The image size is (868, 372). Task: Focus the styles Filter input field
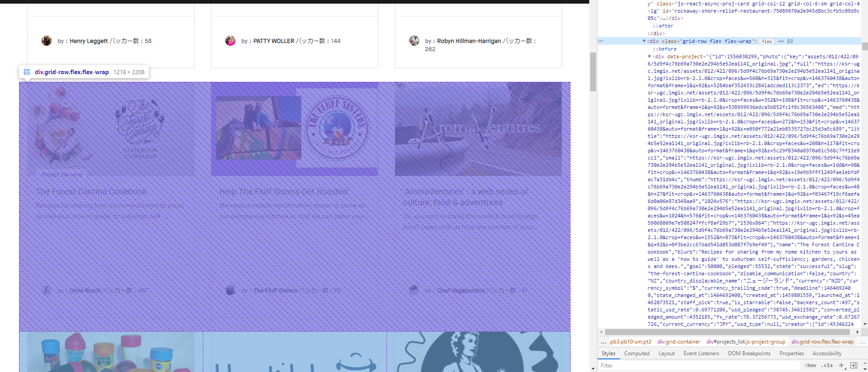click(x=699, y=365)
